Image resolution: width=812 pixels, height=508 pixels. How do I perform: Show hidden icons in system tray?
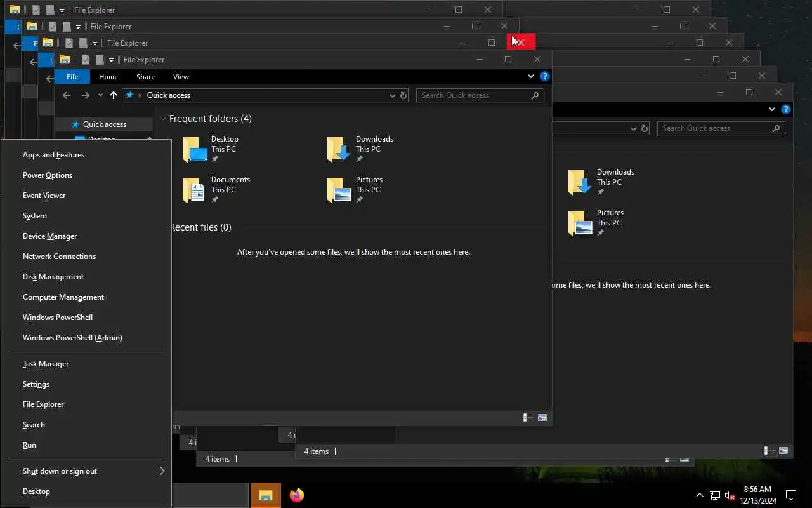coord(699,495)
